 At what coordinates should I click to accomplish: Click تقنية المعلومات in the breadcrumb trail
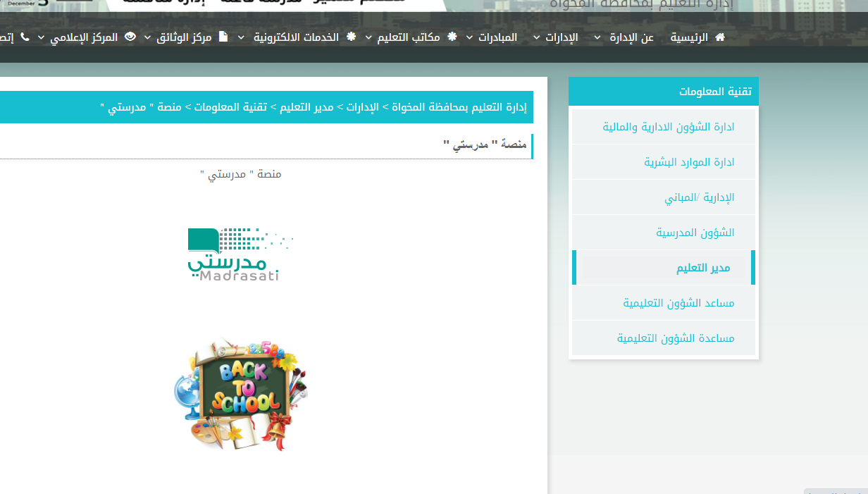click(x=230, y=107)
